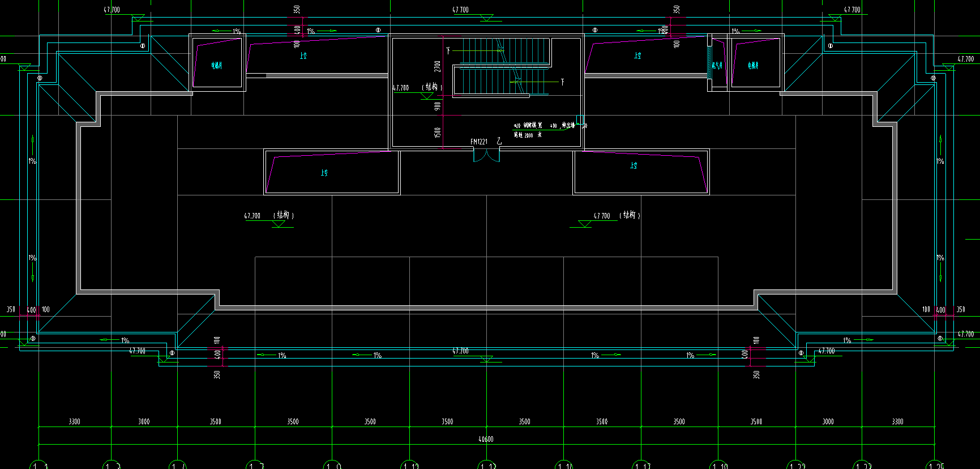Select the lower-left 上空 void label
Image resolution: width=980 pixels, height=469 pixels.
(x=324, y=173)
